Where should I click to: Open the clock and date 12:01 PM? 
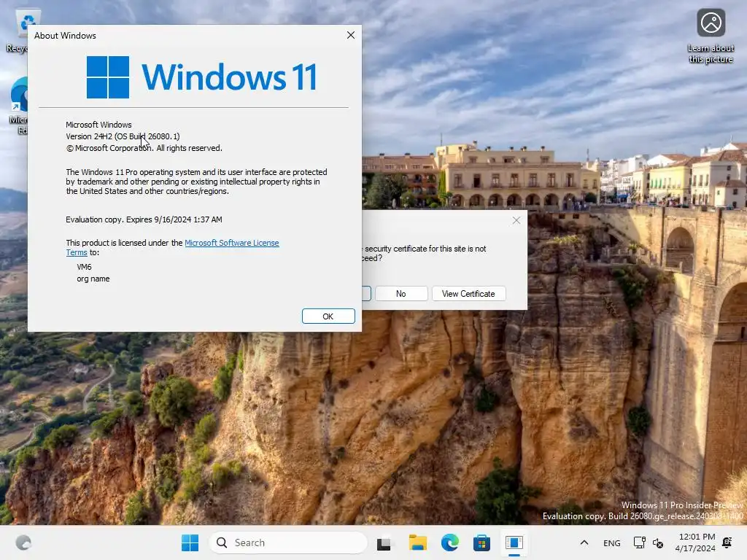[x=695, y=542]
